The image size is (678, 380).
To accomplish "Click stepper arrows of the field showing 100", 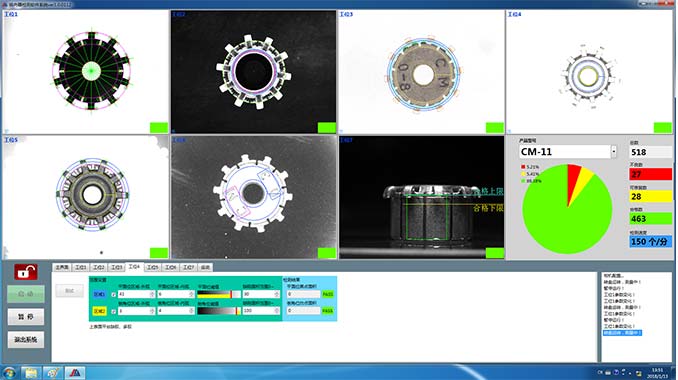I will point(277,311).
